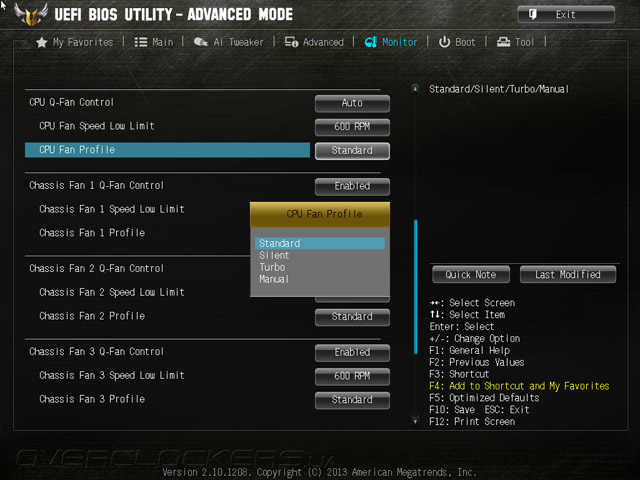Screen dimensions: 640x480
Task: Click the blue scrollbar thumb
Action: (x=416, y=287)
